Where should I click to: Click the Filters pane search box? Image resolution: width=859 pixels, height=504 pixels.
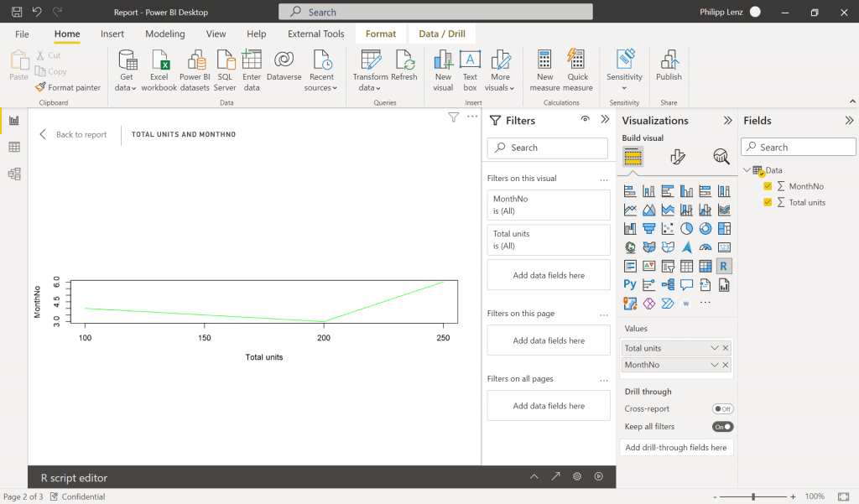point(548,148)
